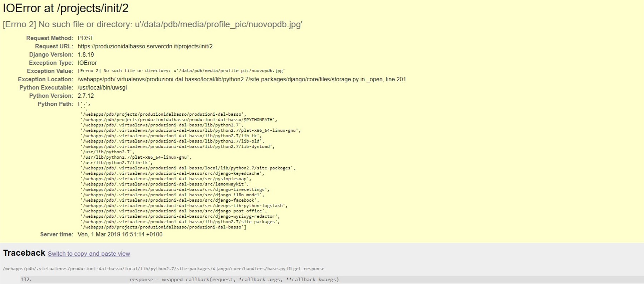Click the 'Server time:' label

tap(56, 234)
